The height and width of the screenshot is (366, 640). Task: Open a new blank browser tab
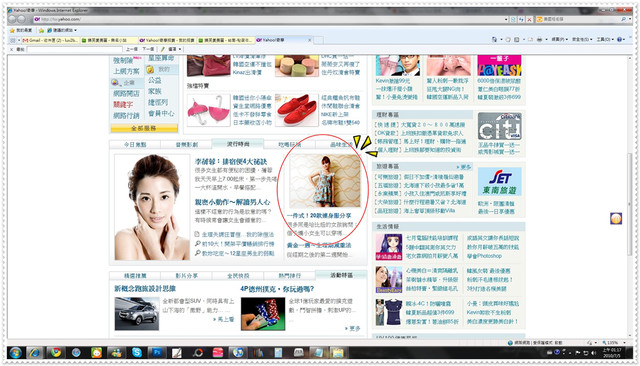[x=318, y=40]
